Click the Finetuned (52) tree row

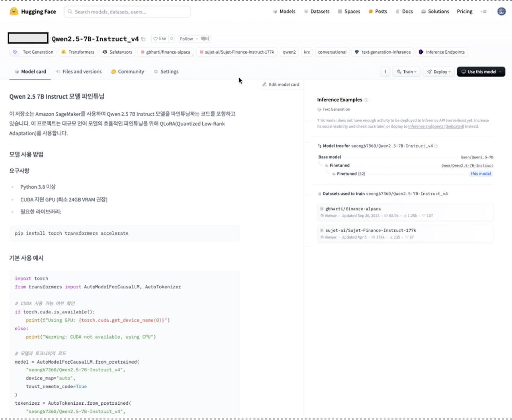(x=351, y=174)
